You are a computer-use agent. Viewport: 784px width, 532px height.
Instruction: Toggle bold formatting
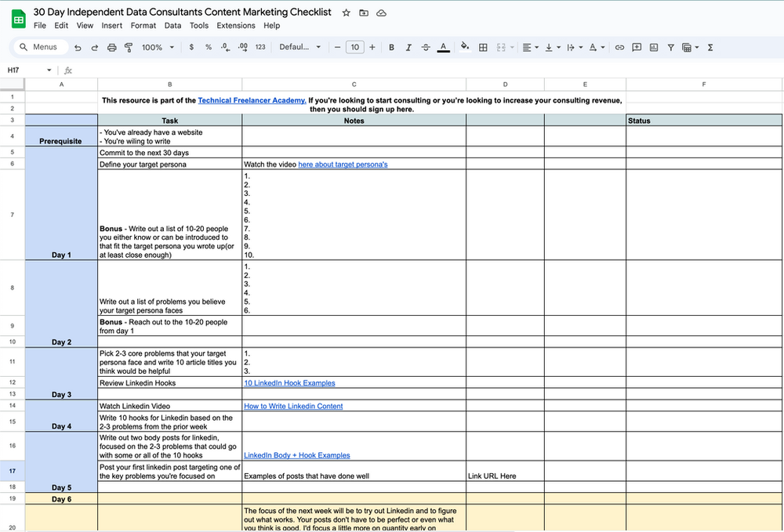(x=391, y=48)
